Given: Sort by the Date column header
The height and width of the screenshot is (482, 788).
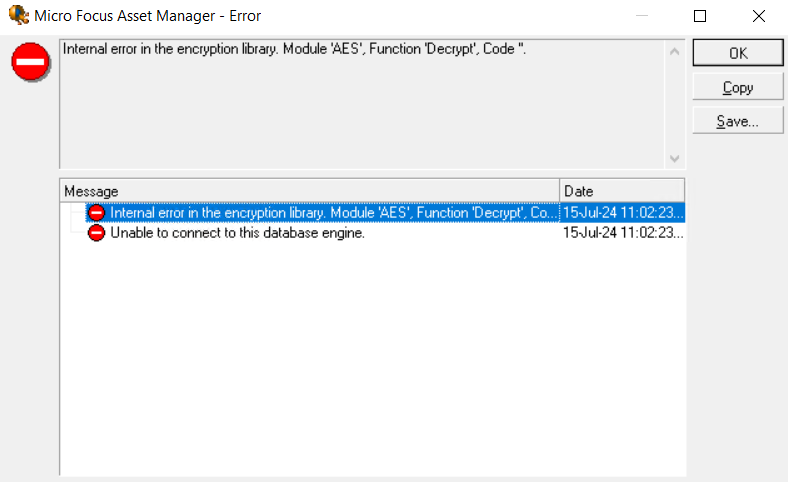Looking at the screenshot, I should pyautogui.click(x=621, y=191).
